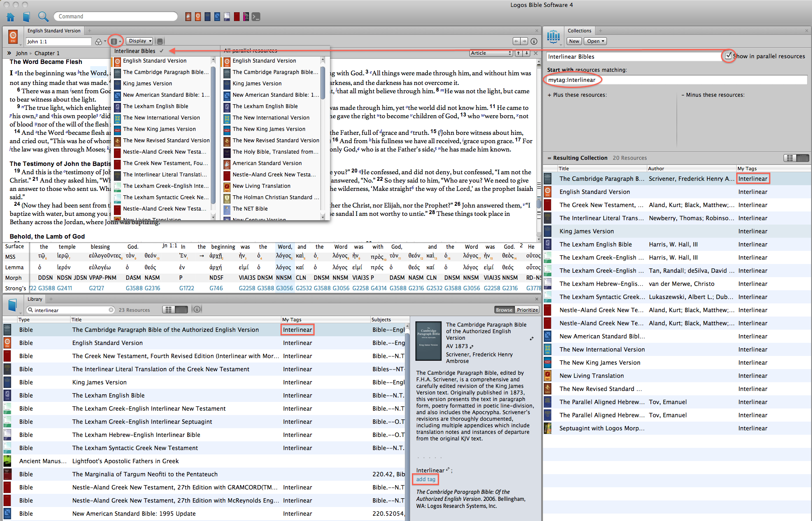Select New Living Translation in resulting collection
812x521 pixels.
677,376
